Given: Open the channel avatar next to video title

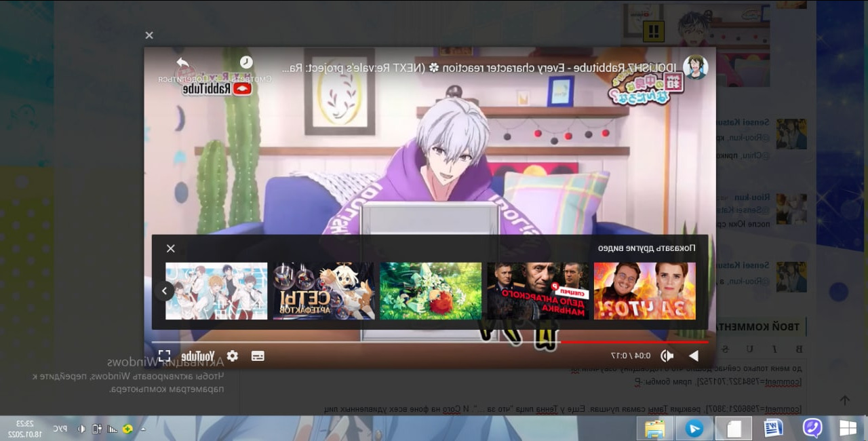Looking at the screenshot, I should 695,67.
